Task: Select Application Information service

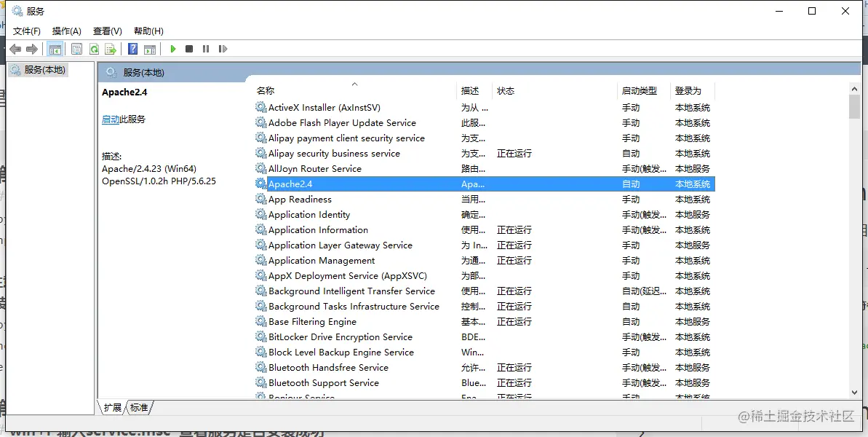Action: pos(318,230)
